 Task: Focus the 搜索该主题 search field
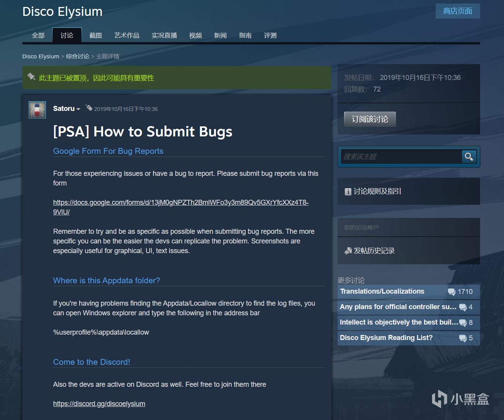(402, 156)
